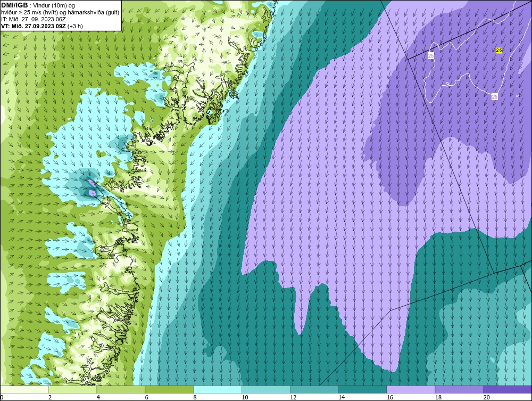Select the 2-4 m/s light green swatch
532x401 pixels.
(x=72, y=389)
